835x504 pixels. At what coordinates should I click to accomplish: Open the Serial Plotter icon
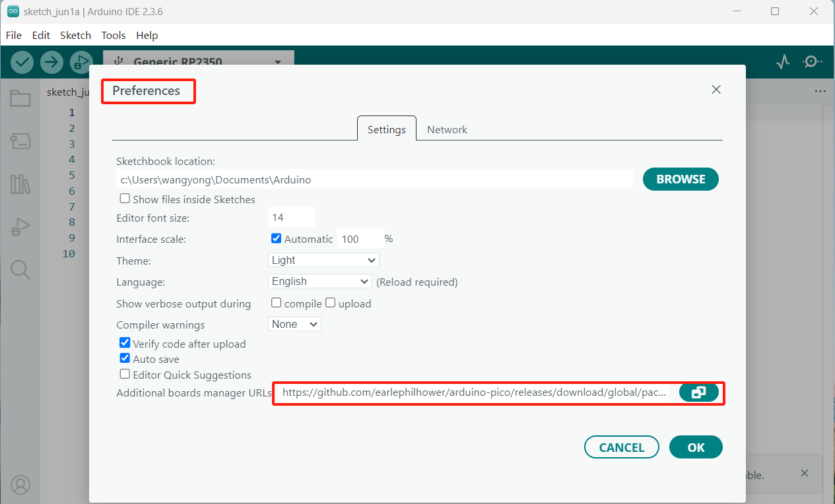pos(783,62)
